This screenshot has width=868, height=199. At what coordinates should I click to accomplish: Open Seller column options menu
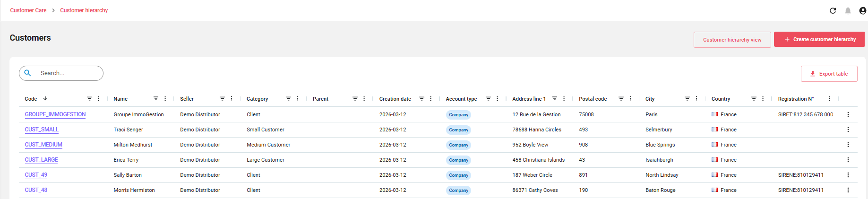232,98
